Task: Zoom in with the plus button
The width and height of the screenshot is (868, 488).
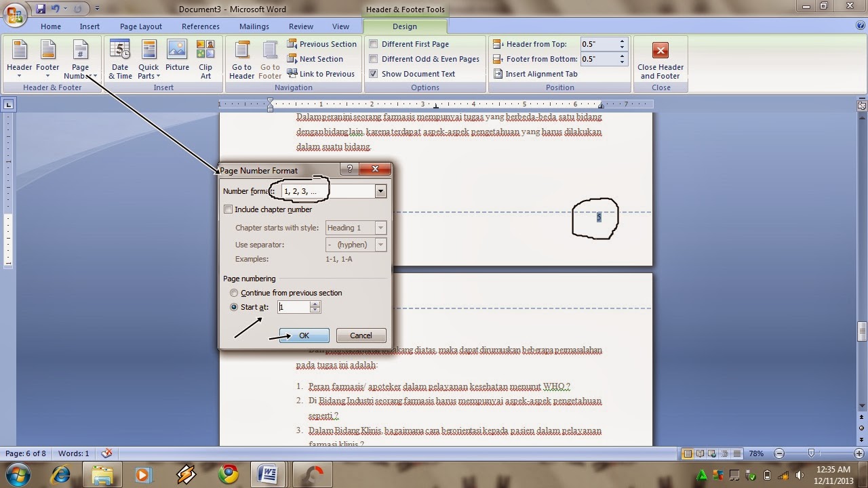Action: coord(861,453)
